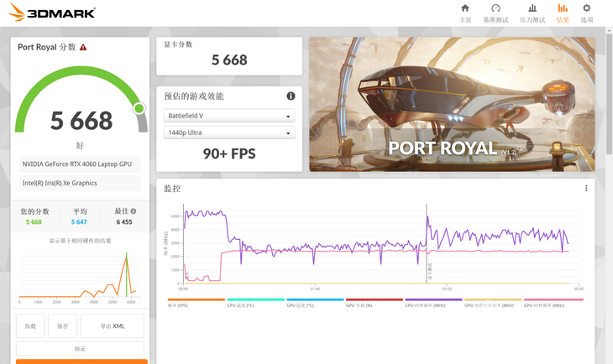This screenshot has height=364, width=613.
Task: Click the warning icon beside Port Royal 分数
Action: coord(83,47)
